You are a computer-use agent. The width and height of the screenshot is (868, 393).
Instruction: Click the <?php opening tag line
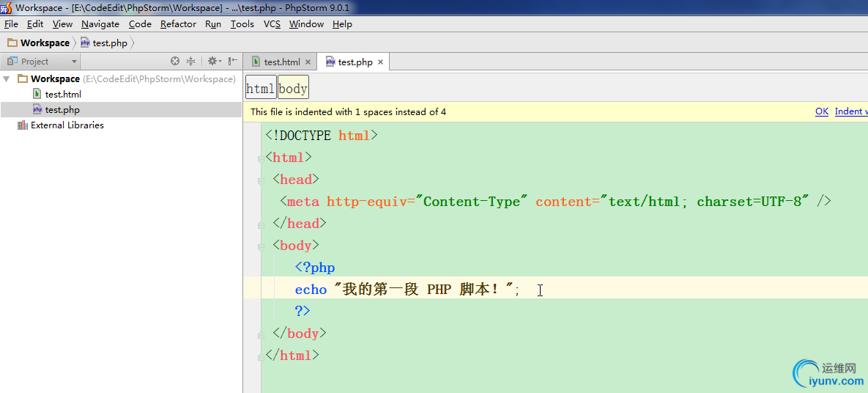[x=315, y=268]
